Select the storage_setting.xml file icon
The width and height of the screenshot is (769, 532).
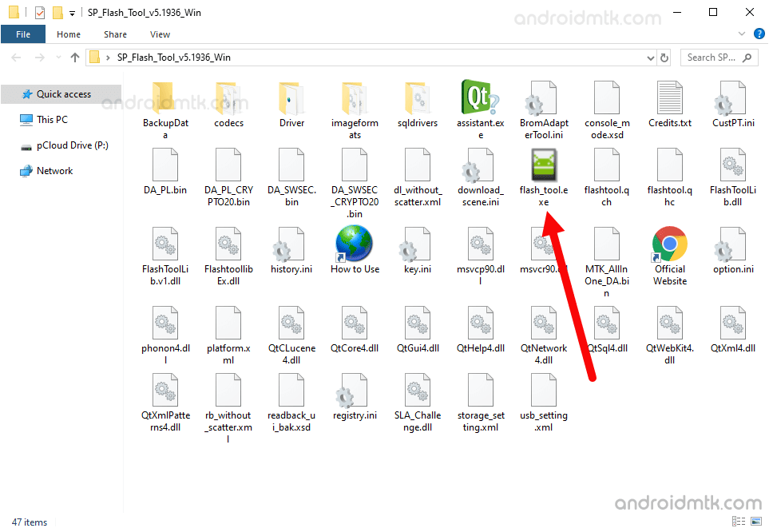(481, 390)
